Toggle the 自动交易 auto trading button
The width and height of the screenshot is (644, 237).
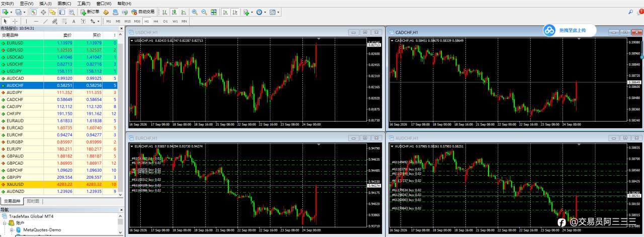(x=143, y=12)
